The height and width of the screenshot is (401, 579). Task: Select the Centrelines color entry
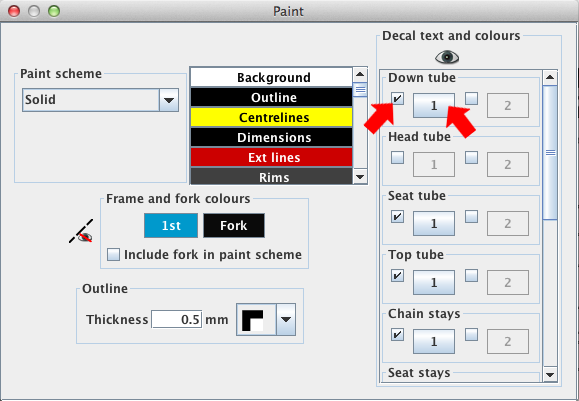[x=271, y=117]
